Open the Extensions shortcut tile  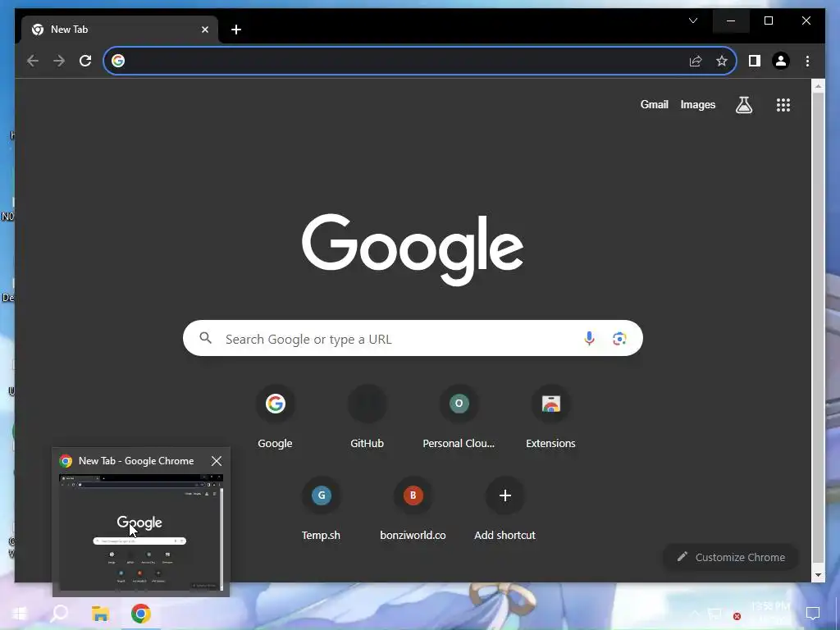(x=550, y=416)
